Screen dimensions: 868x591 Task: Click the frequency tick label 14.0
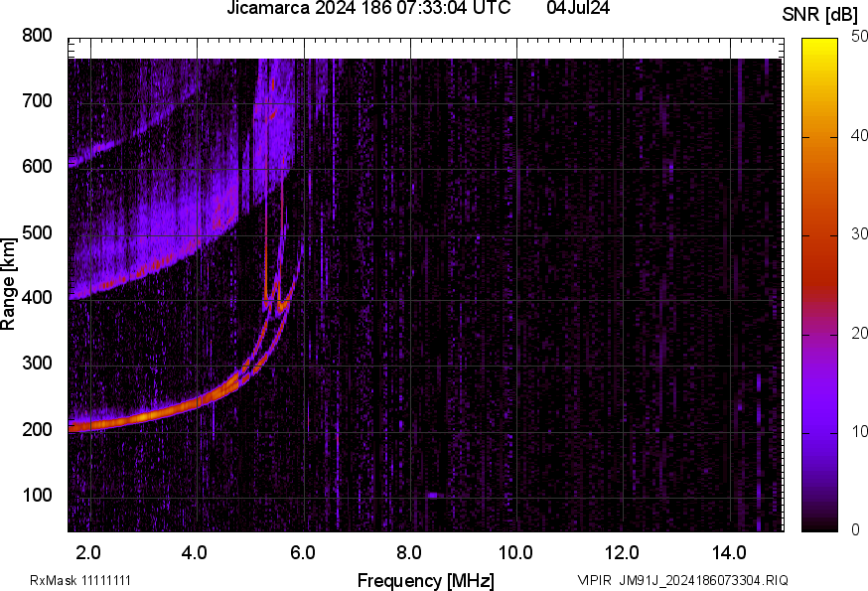pyautogui.click(x=729, y=553)
